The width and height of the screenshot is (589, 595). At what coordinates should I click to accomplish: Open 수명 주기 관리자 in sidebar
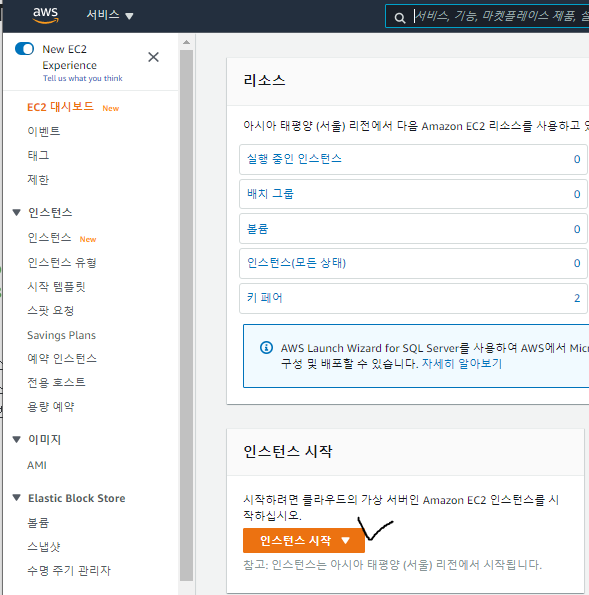69,570
